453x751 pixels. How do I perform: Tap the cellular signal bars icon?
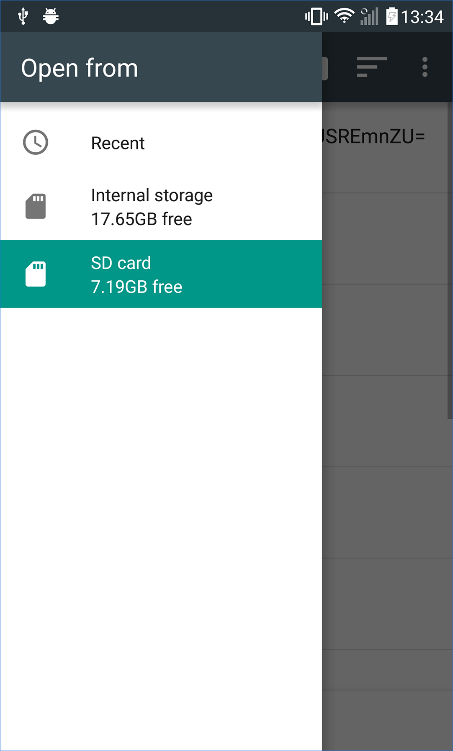pos(369,16)
